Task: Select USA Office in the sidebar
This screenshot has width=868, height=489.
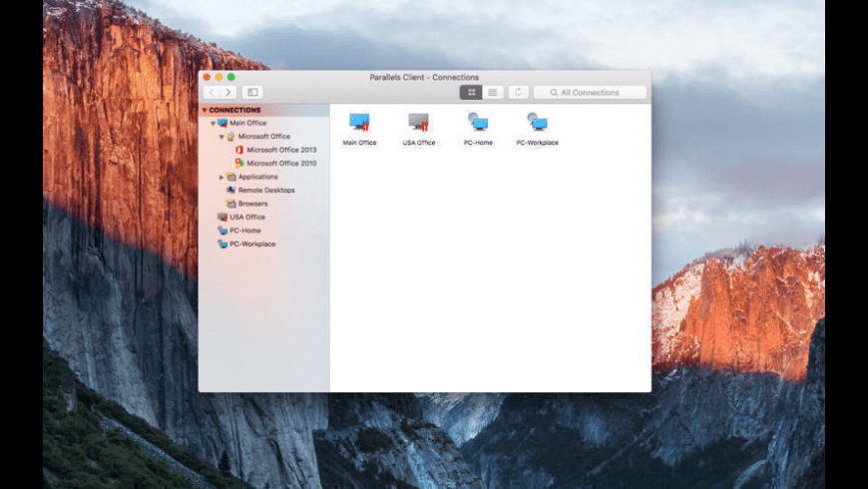Action: pos(246,218)
